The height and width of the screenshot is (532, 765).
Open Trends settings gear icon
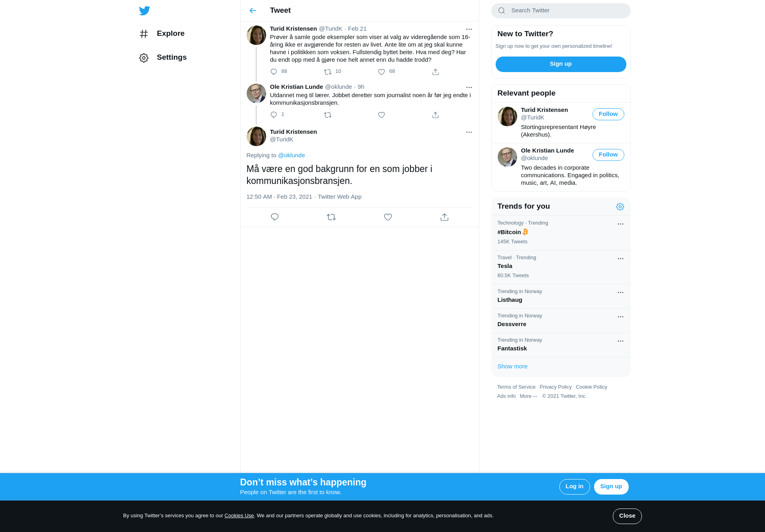point(620,207)
